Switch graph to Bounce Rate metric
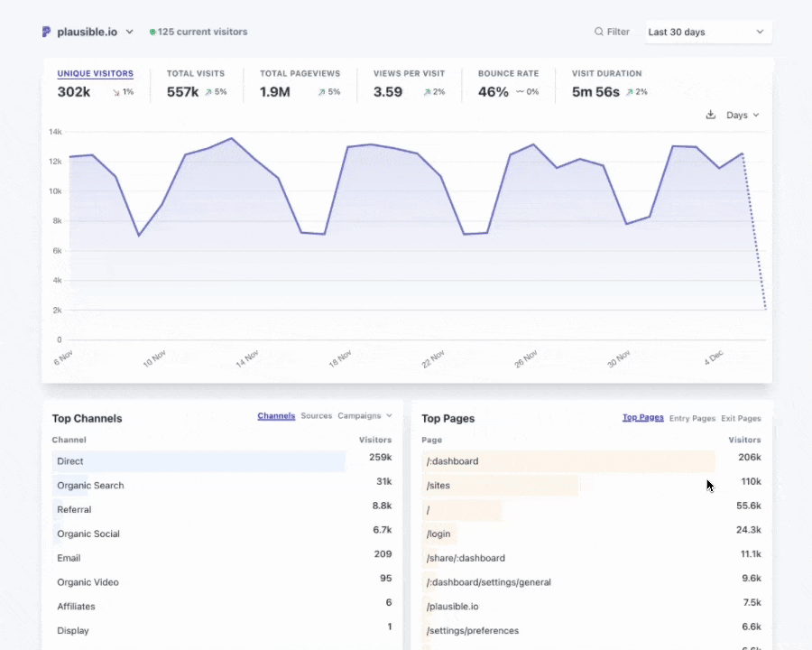Viewport: 812px width, 650px height. tap(508, 74)
